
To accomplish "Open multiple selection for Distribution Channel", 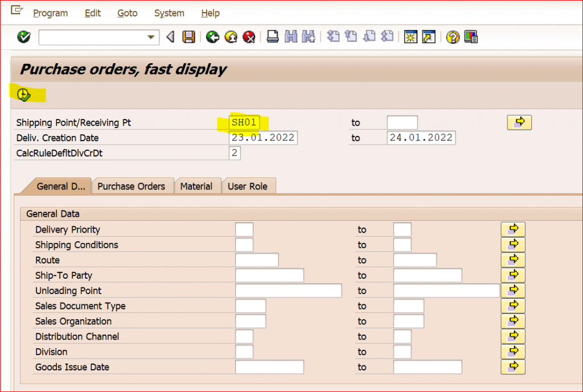I will [x=513, y=336].
